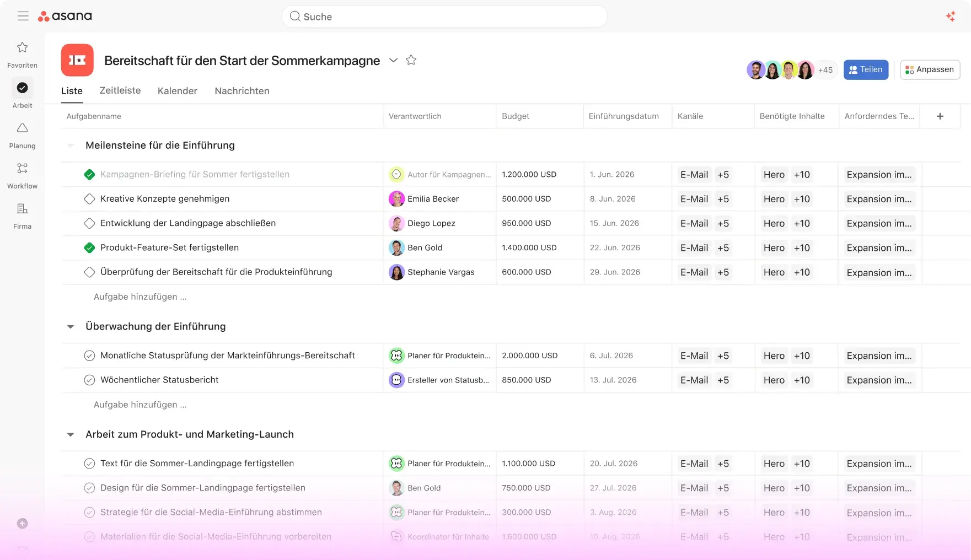Click the Aufgabenname column header
This screenshot has height=560, width=971.
222,116
